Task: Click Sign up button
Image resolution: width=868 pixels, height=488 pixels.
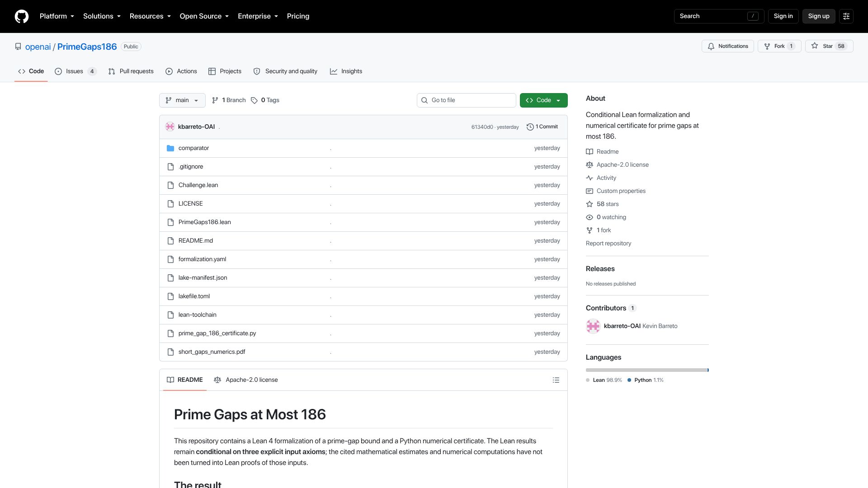Action: pyautogui.click(x=819, y=16)
